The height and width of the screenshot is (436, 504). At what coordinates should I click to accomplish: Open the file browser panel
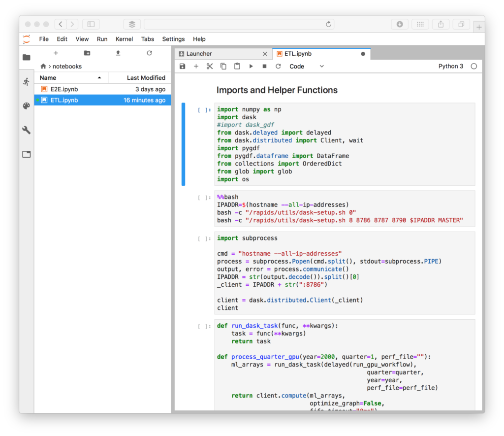click(26, 57)
